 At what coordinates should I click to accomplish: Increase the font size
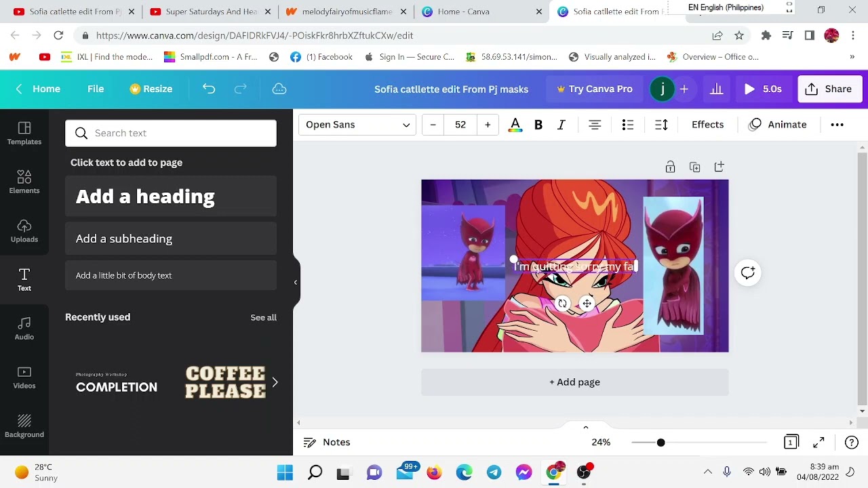pos(488,125)
